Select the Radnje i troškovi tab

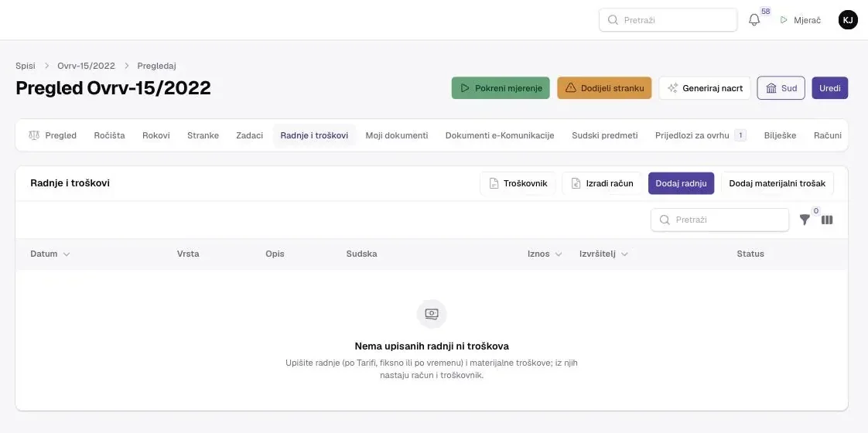coord(314,135)
